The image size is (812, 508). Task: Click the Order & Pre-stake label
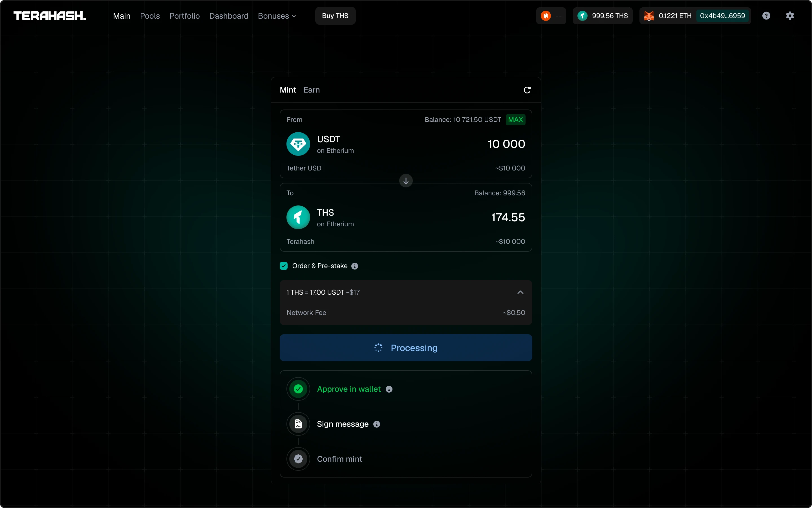320,266
